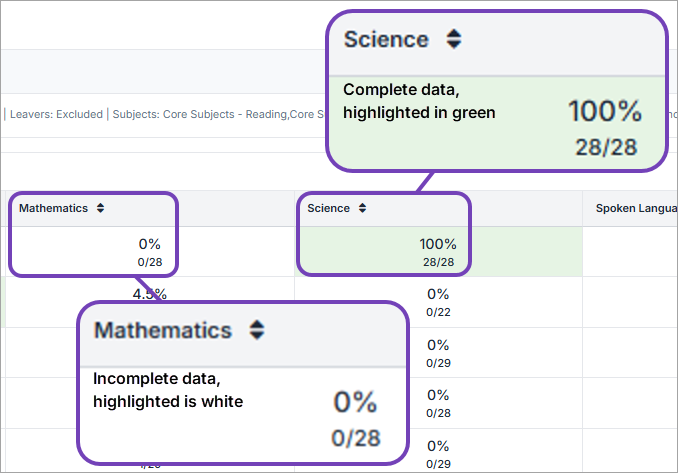Click the large 0% value in the Mathematics callout
Viewport: 678px width, 473px height.
(x=355, y=402)
